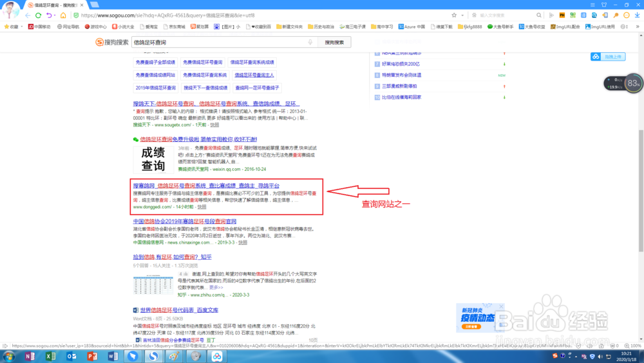Viewport: 644px width, 363px height.
Task: Expand the bookmarks bar overflow chevron
Action: point(638,26)
